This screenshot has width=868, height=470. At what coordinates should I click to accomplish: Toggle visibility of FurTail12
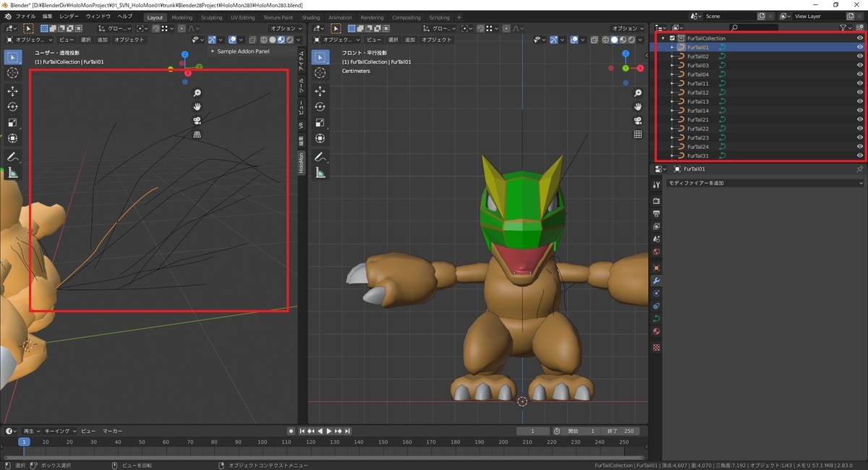click(x=859, y=93)
